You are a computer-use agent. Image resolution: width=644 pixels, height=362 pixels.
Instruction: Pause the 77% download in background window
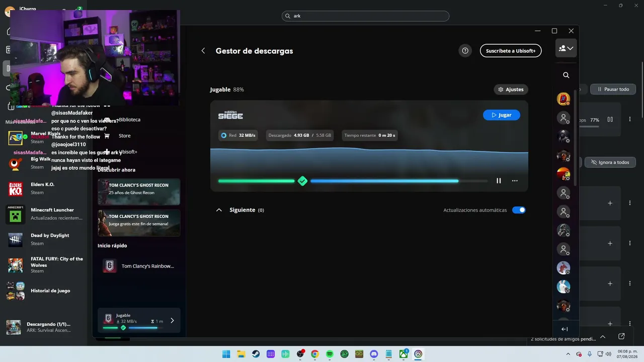click(610, 120)
